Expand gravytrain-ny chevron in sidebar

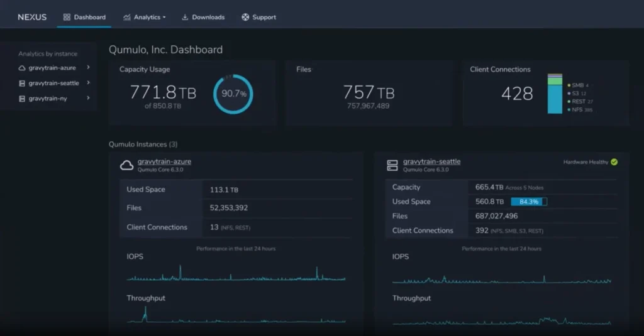click(x=88, y=99)
